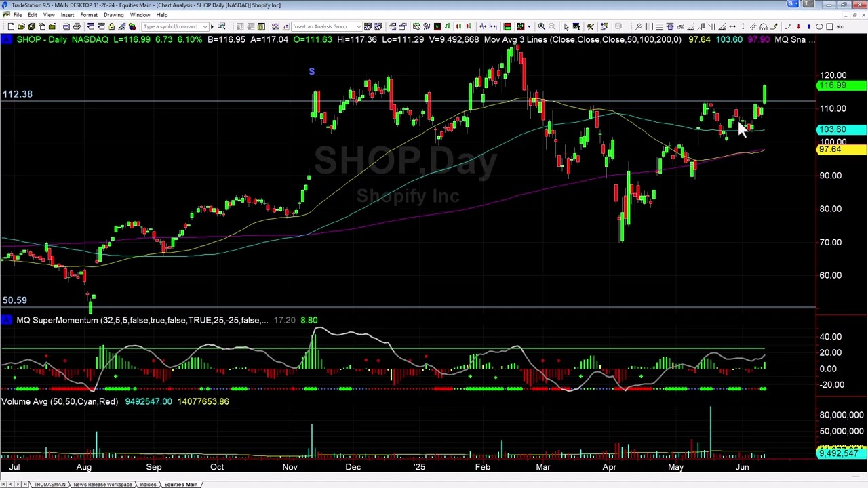Select the ellipse drawing tool
Image resolution: width=868 pixels, height=488 pixels.
point(819,26)
